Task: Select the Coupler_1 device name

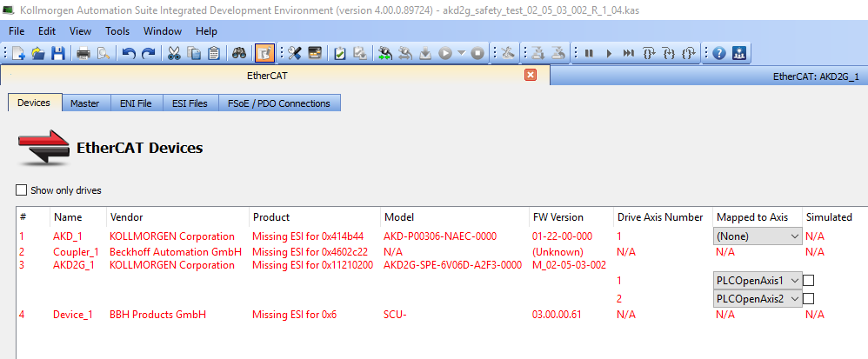Action: (76, 252)
